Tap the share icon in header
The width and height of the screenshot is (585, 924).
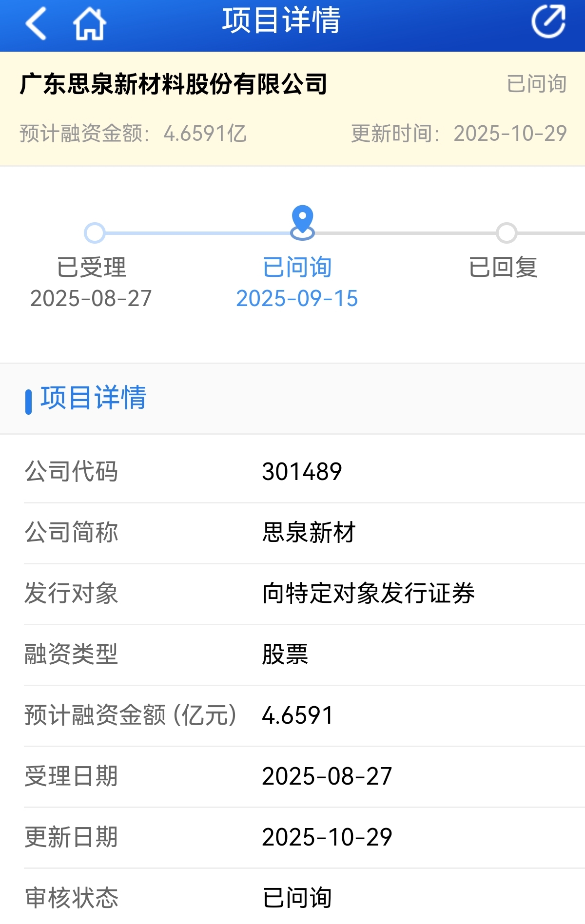pyautogui.click(x=548, y=21)
